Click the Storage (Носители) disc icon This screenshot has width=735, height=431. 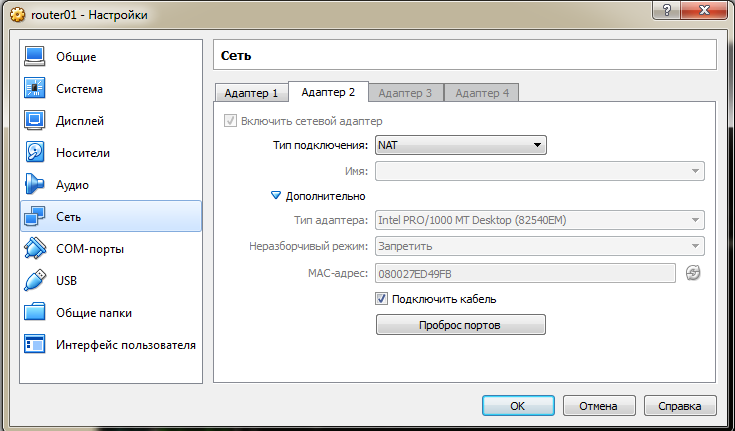pyautogui.click(x=35, y=152)
